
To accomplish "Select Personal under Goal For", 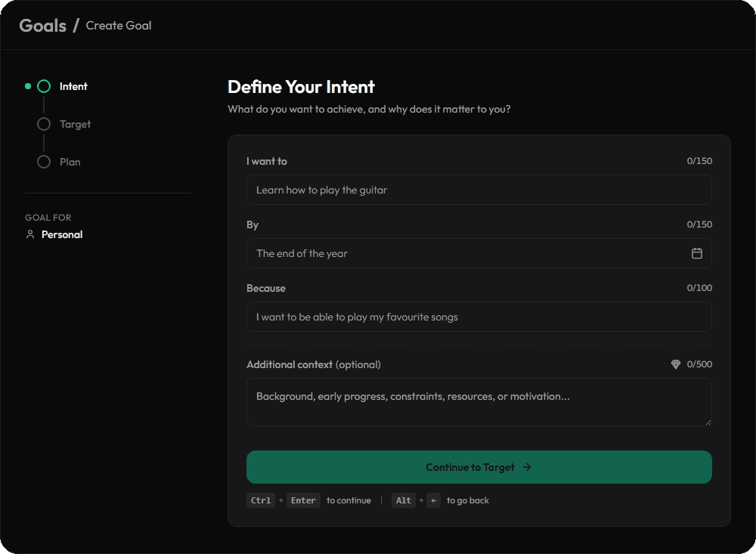I will click(61, 234).
